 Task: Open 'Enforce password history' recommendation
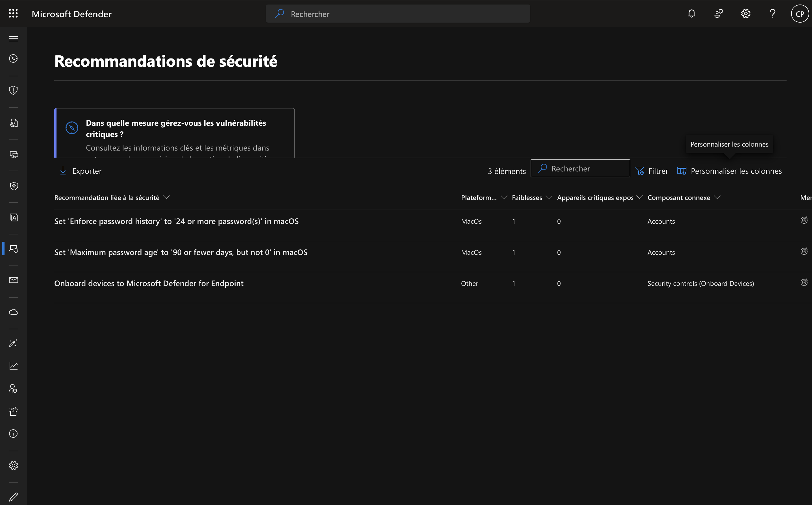pos(176,221)
